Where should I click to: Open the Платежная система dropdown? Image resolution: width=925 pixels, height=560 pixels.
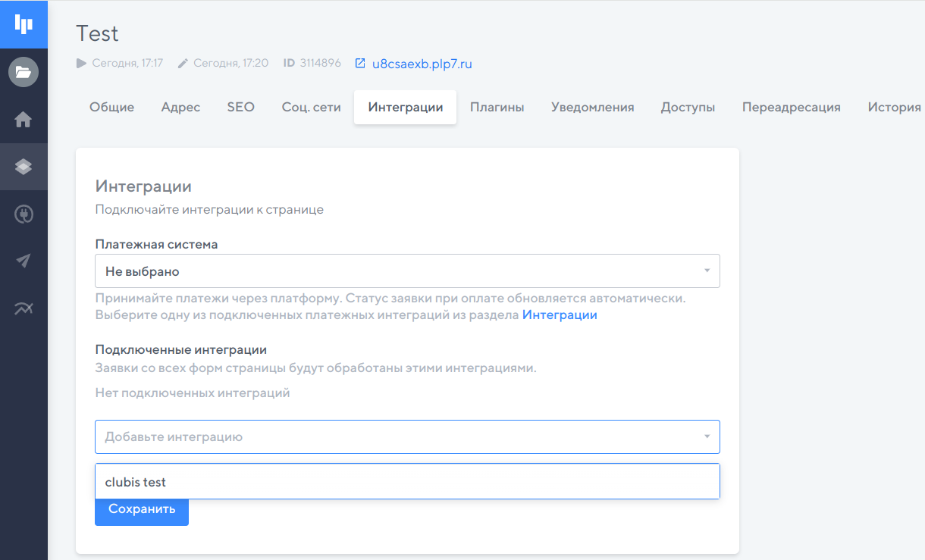click(407, 271)
